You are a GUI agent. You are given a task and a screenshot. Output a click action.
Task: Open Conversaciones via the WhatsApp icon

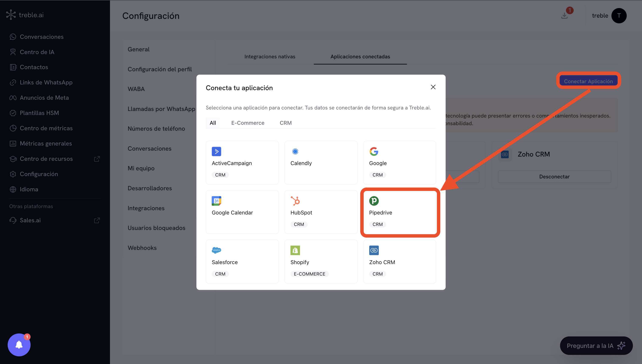pos(13,36)
